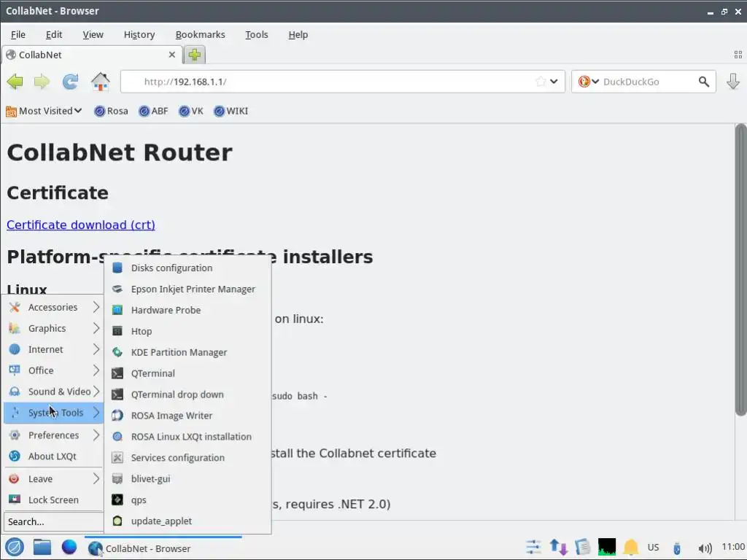Choose search engine via DuckDuckGo dropdown
Image resolution: width=747 pixels, height=560 pixels.
tap(589, 82)
